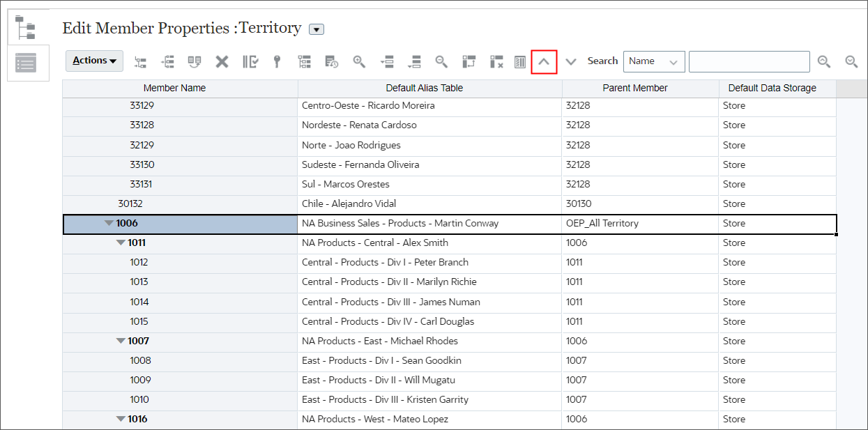Click the refresh-with-clock toolbar icon
Viewport: 868px width, 430px height.
coord(331,61)
